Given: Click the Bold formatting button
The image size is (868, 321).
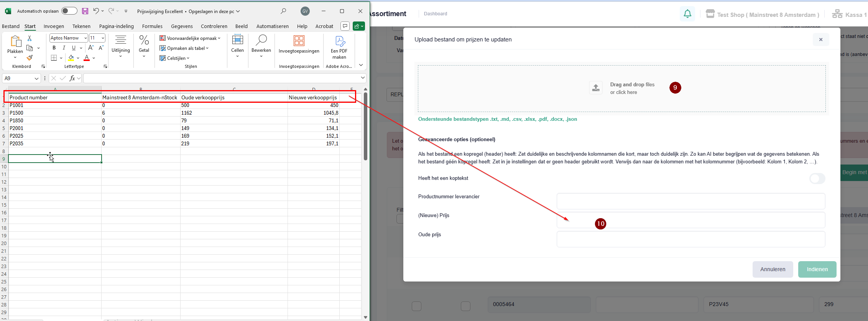Looking at the screenshot, I should [54, 48].
